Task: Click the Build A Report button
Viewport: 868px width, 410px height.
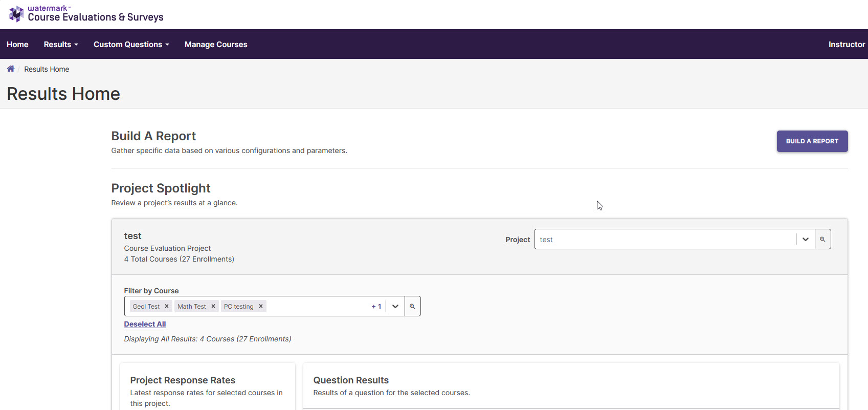Action: (812, 141)
